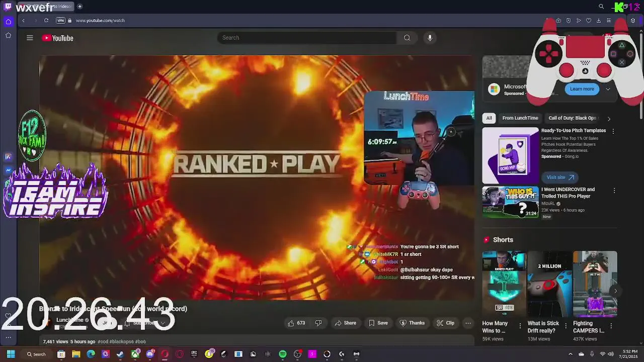The width and height of the screenshot is (644, 362).
Task: Open the send/flow arrow icon in toolbar
Action: [579, 21]
